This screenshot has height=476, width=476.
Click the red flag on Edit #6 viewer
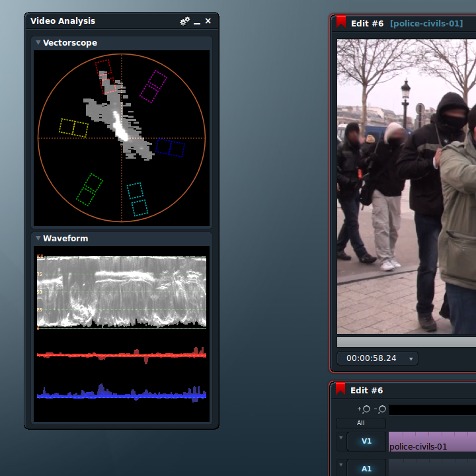tap(341, 22)
